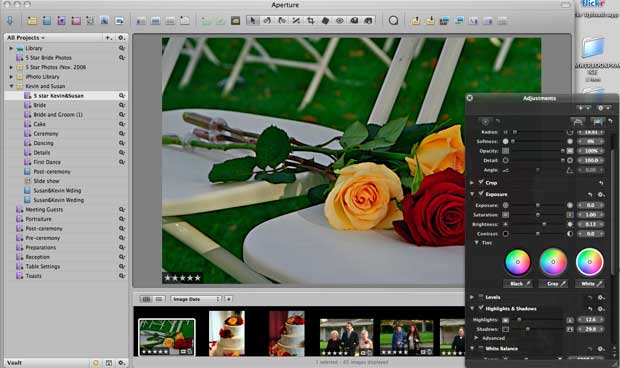Click the search icon next to Library
The width and height of the screenshot is (620, 368).
click(122, 48)
